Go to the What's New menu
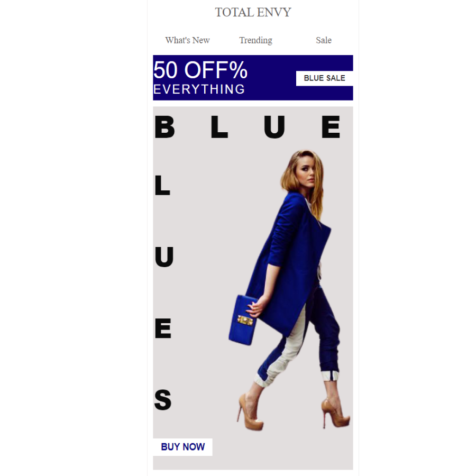The image size is (476, 476). click(x=187, y=40)
